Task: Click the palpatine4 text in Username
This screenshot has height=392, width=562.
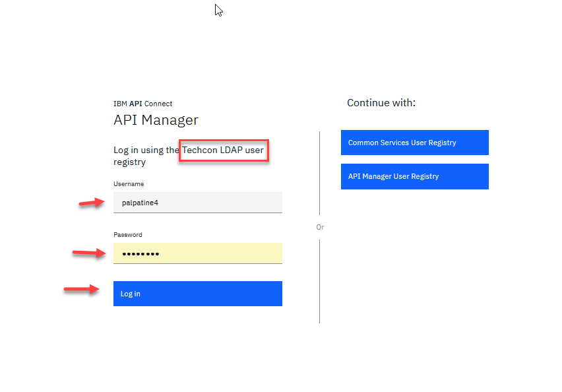Action: coord(140,203)
